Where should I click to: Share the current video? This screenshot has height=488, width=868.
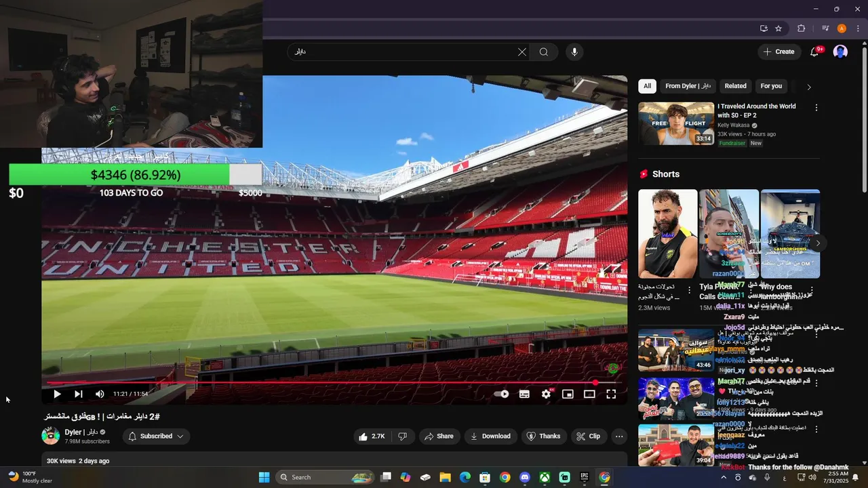coord(439,436)
